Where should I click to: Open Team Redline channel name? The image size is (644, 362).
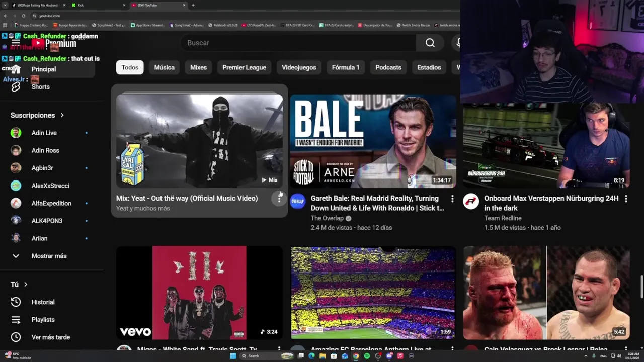tap(503, 218)
